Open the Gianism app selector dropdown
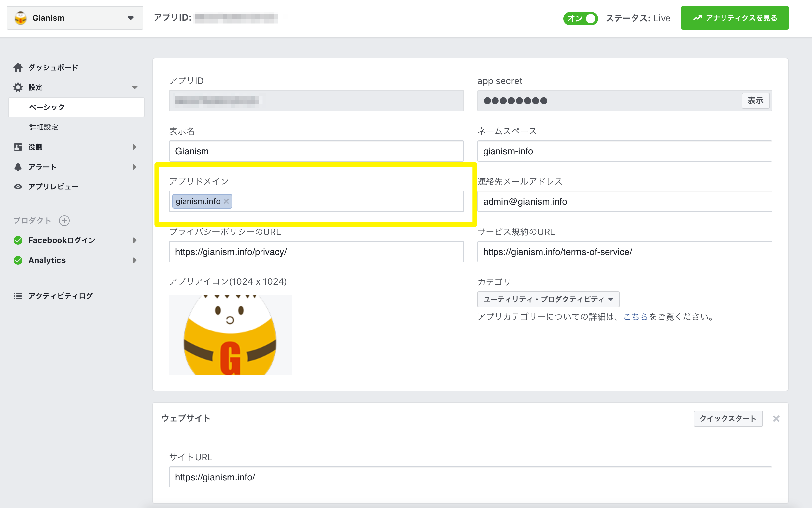 (x=75, y=18)
